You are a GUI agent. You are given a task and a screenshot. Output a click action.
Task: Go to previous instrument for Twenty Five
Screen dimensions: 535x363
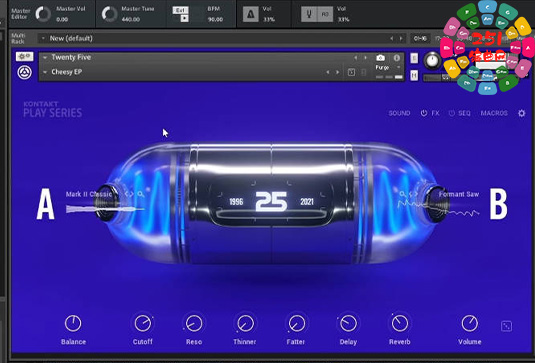(356, 58)
